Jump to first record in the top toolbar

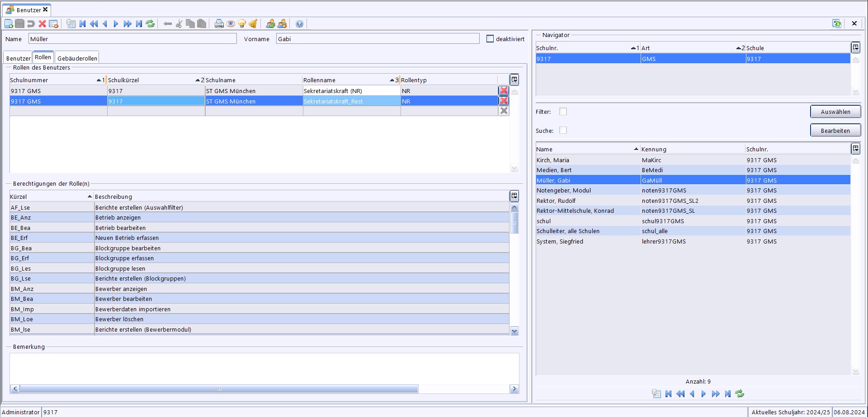click(x=82, y=24)
